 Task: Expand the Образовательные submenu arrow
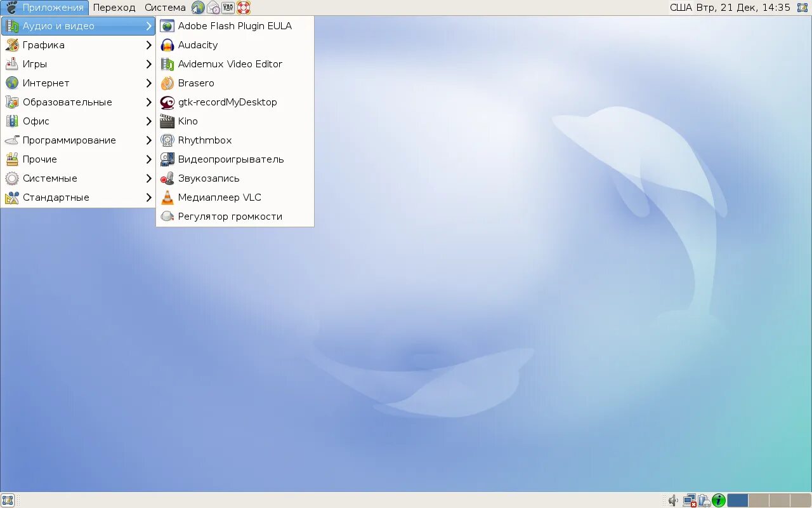tap(149, 102)
